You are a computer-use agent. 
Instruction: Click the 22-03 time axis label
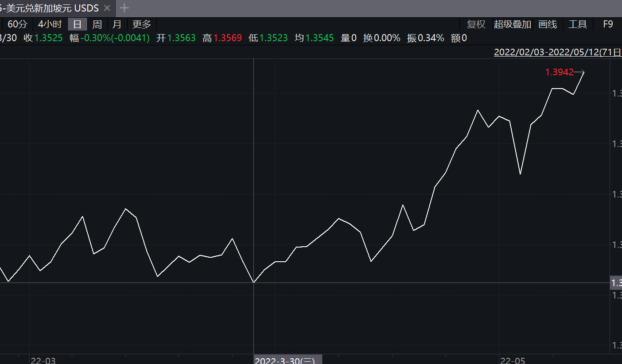tap(43, 360)
